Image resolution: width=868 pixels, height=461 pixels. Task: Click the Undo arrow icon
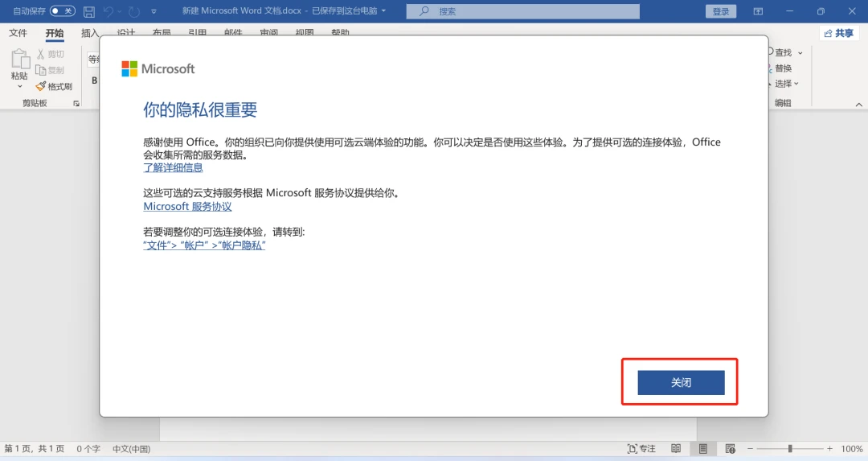point(108,11)
